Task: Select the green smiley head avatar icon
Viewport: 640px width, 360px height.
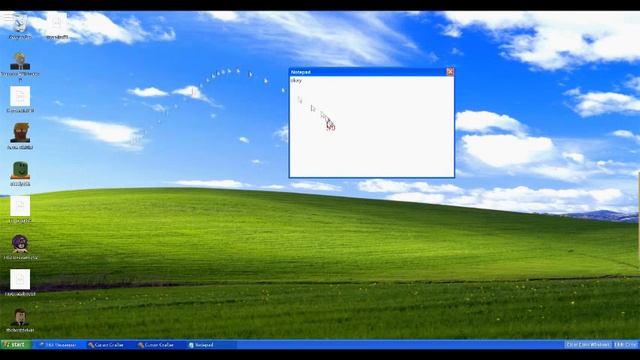Action: pos(20,171)
